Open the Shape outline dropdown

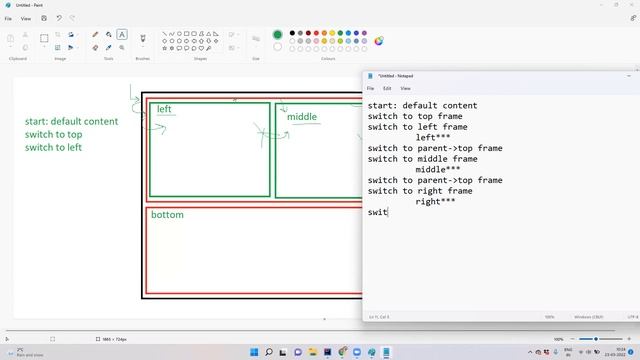(x=234, y=35)
